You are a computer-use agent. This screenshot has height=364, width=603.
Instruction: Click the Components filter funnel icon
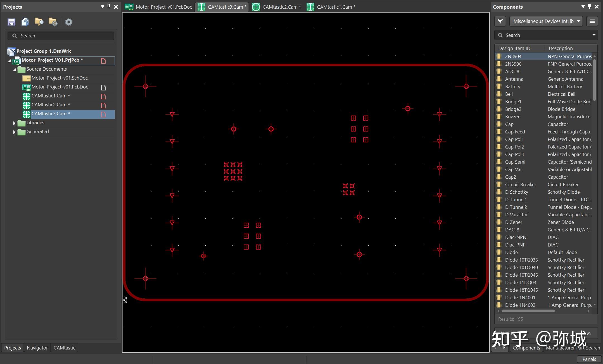click(x=500, y=21)
